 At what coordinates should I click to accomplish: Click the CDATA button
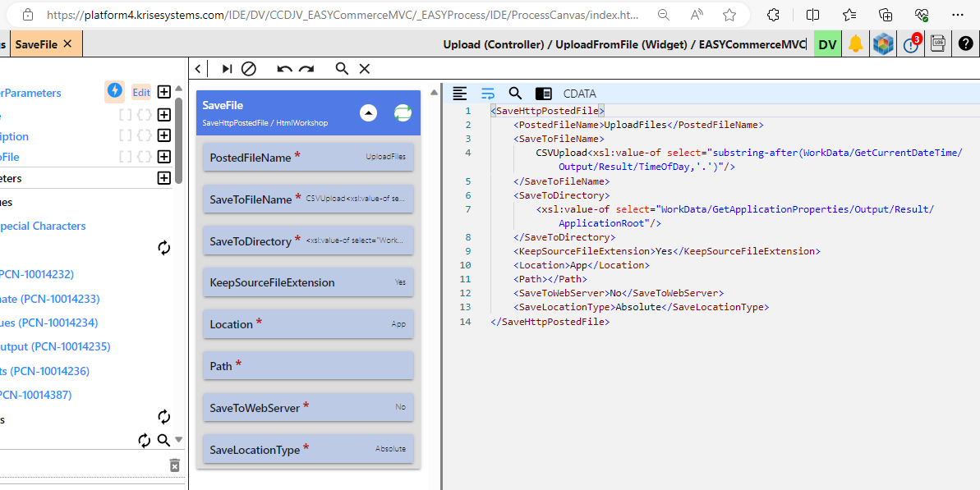click(x=579, y=94)
